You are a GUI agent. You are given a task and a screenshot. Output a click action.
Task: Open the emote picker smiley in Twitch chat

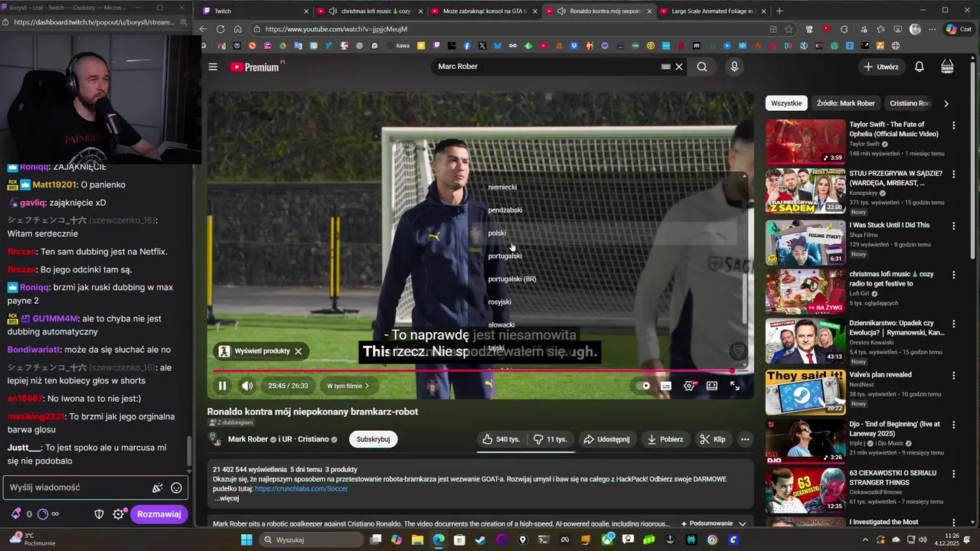pos(176,487)
